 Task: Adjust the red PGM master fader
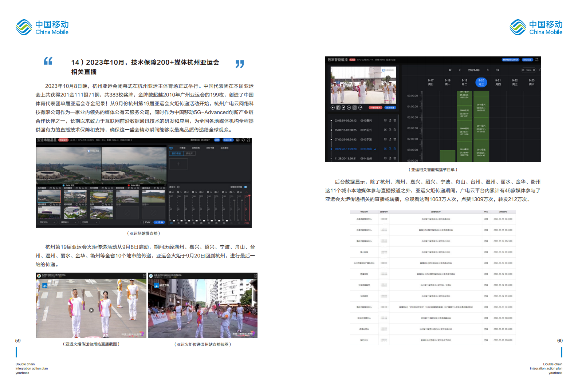pyautogui.click(x=249, y=196)
